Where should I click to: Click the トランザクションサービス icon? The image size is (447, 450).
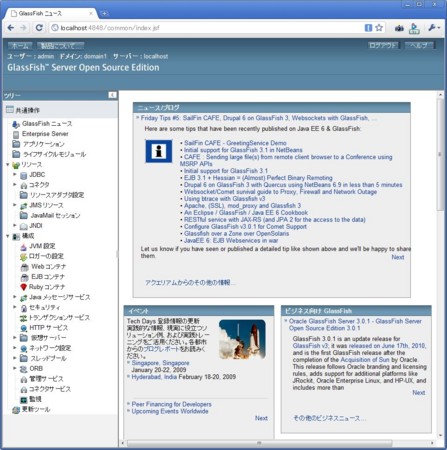(x=23, y=318)
